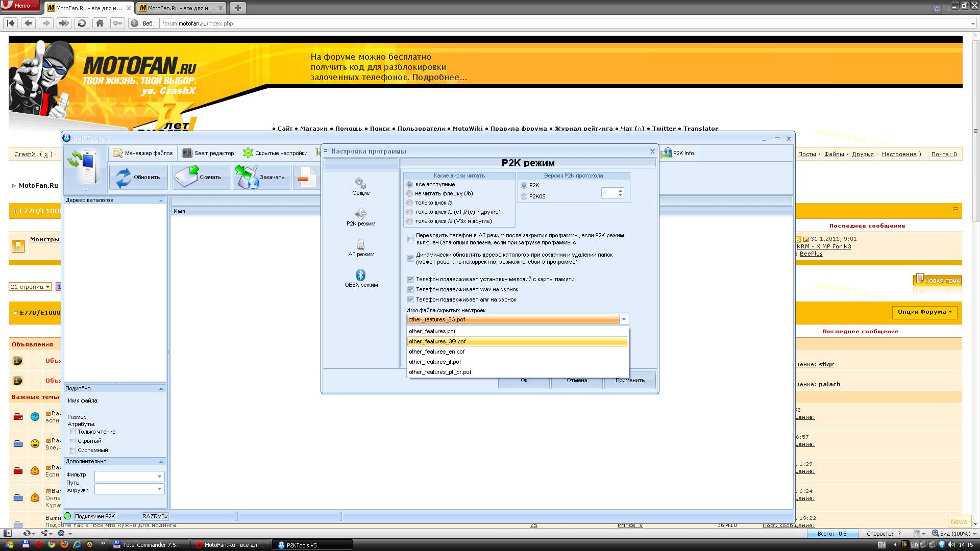
Task: Select 'только диск /e (V3x и другие)' option
Action: click(410, 221)
